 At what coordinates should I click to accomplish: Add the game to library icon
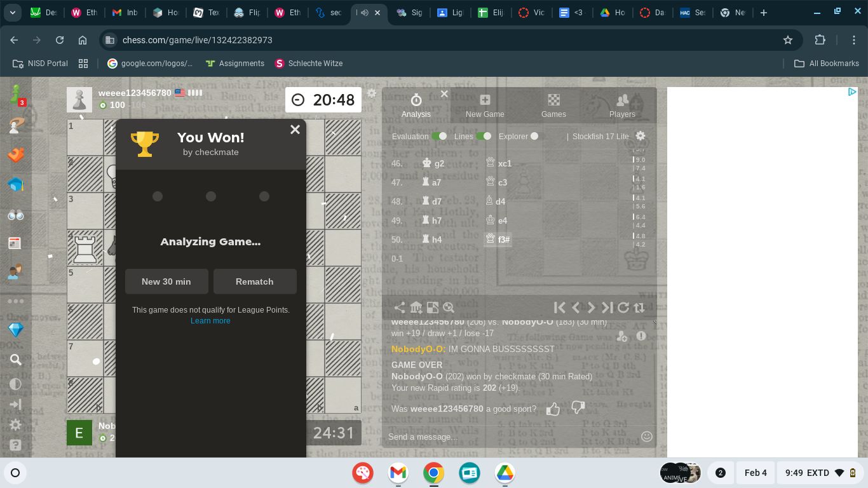point(416,308)
